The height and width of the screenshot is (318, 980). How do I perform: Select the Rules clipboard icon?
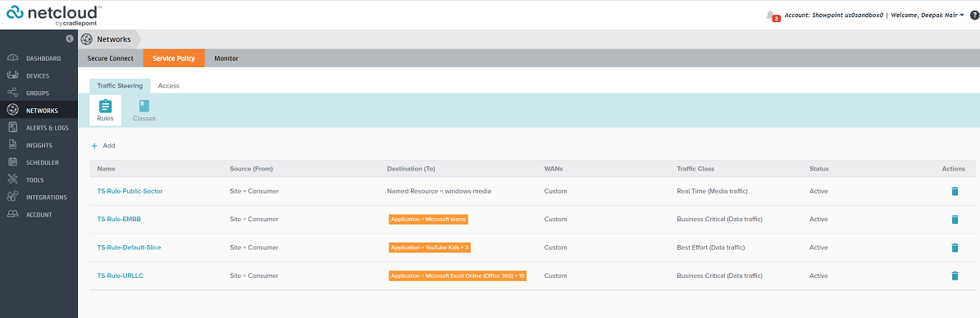tap(105, 106)
